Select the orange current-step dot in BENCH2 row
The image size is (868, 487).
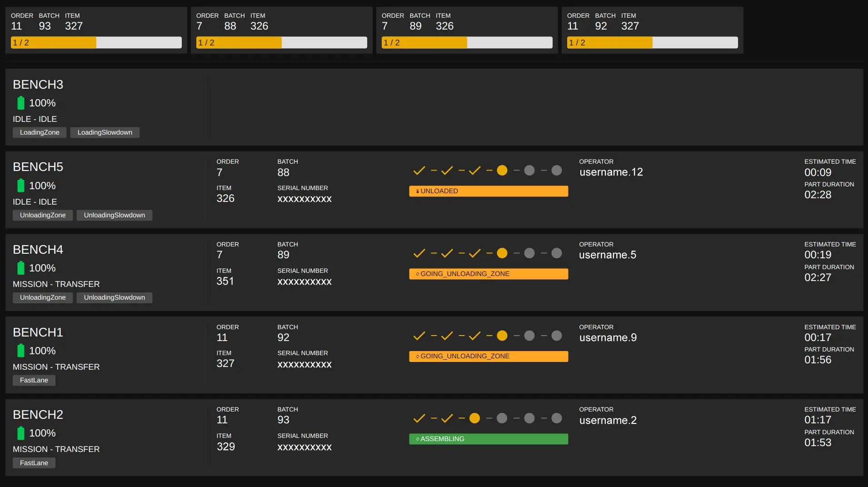click(x=474, y=418)
